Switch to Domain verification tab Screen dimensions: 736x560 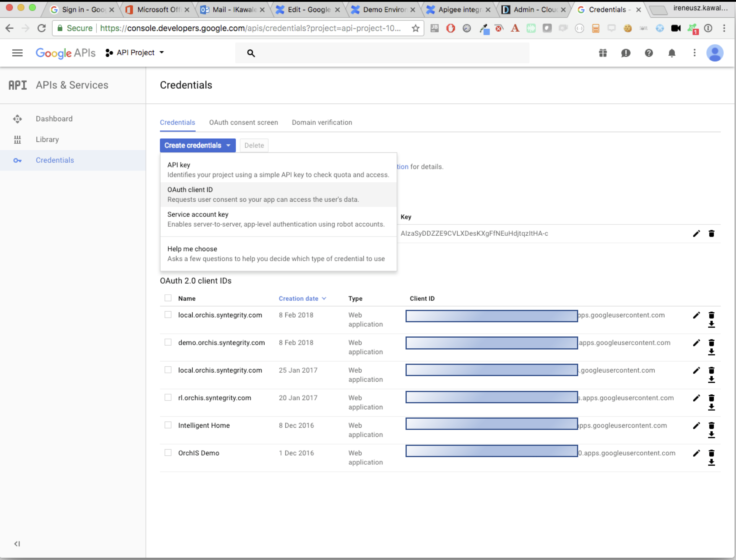point(322,122)
